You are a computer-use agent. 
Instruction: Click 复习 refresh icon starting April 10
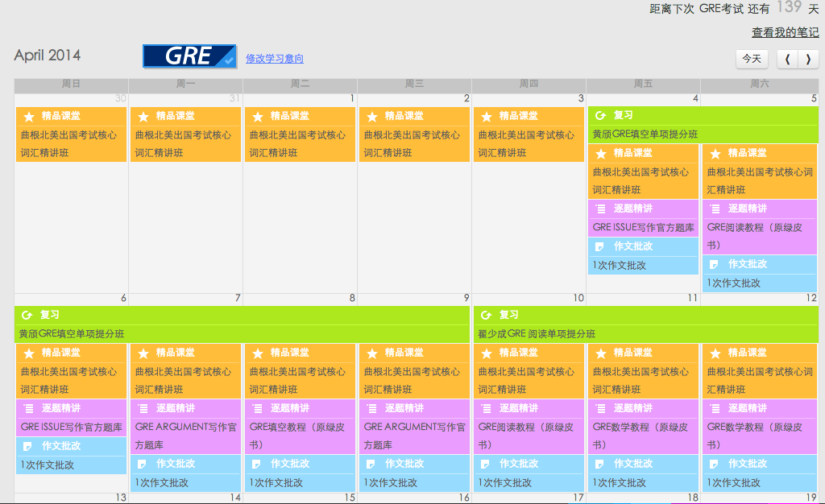pos(486,315)
